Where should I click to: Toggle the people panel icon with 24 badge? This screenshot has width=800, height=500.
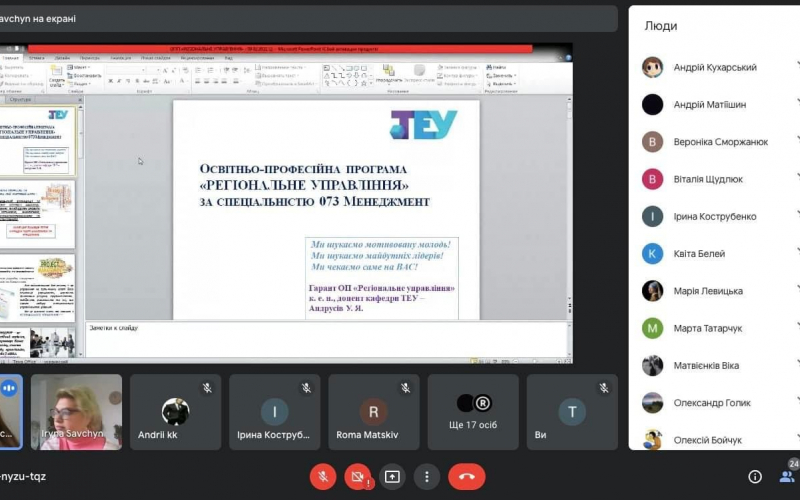coord(787,476)
